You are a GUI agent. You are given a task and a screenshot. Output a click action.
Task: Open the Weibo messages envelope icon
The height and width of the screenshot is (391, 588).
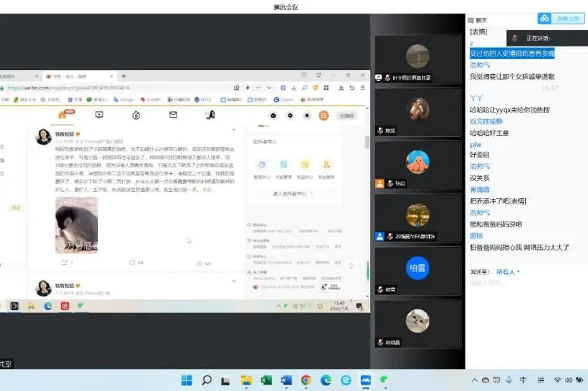pos(172,114)
